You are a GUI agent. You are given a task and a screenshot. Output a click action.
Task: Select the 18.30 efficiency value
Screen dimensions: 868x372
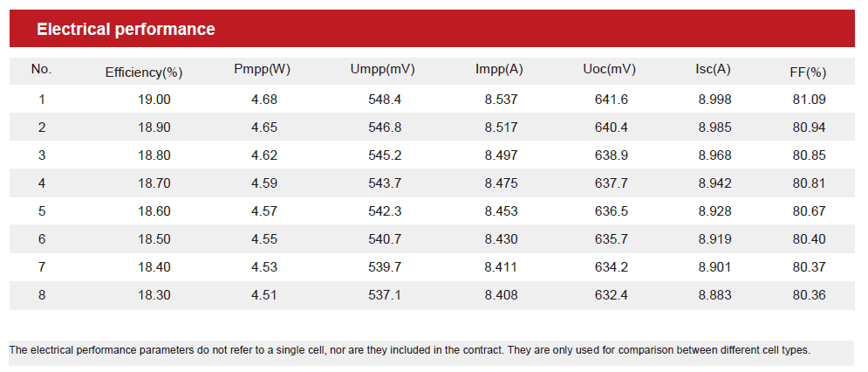click(x=154, y=295)
